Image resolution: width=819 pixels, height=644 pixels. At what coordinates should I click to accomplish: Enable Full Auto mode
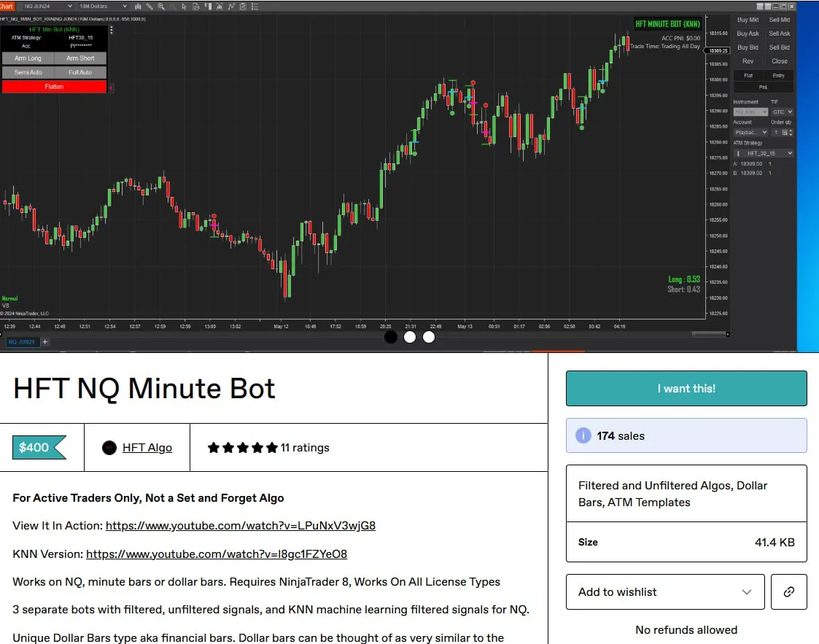80,72
